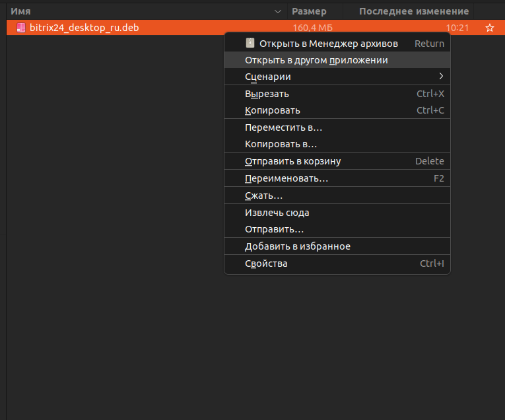Star the bitrix24_desktop_ru.deb file

point(490,28)
